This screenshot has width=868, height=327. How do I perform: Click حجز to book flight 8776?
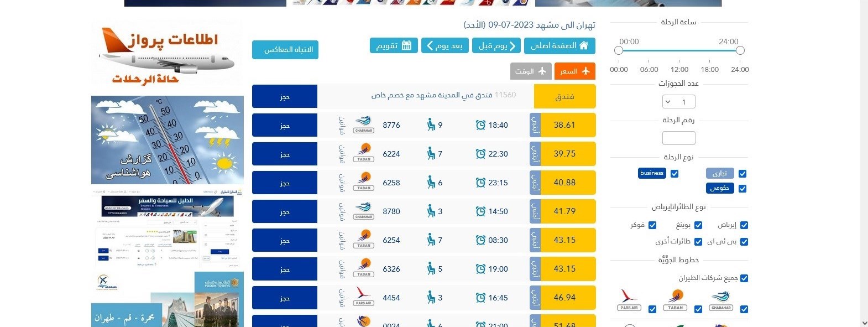tap(284, 125)
